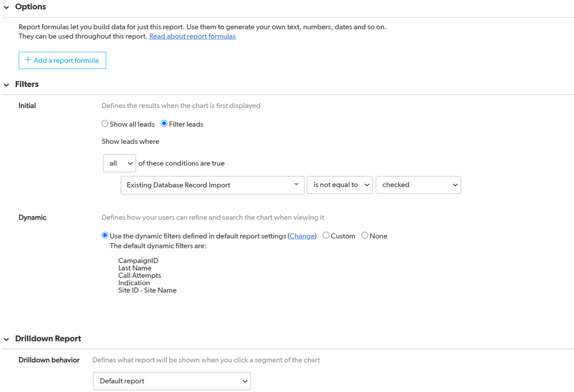
Task: Open the Read about report formulas link
Action: (x=192, y=36)
